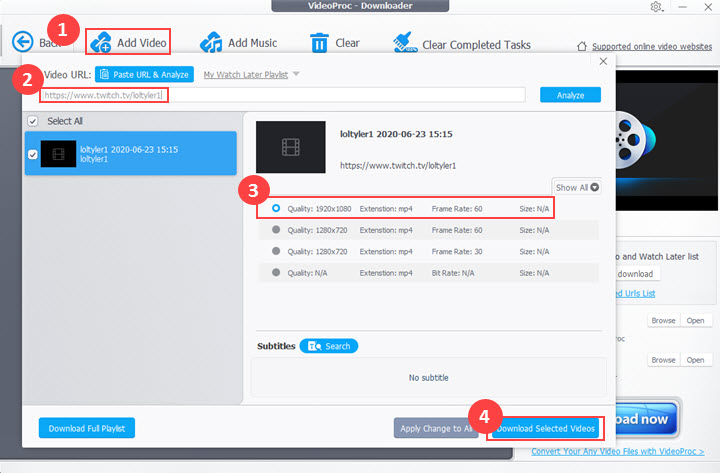Click the Add Video toolbar button
The width and height of the screenshot is (720, 473).
[128, 42]
